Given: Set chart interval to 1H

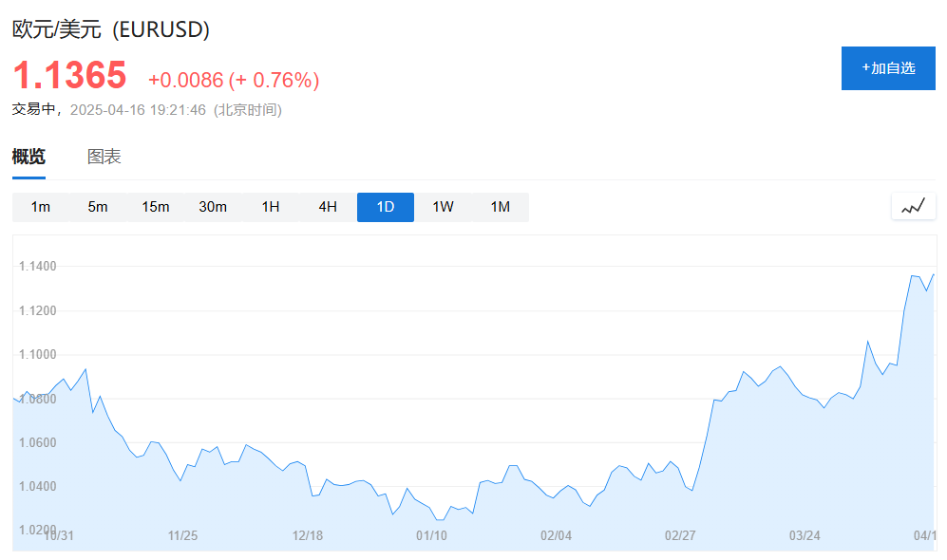Looking at the screenshot, I should 271,207.
